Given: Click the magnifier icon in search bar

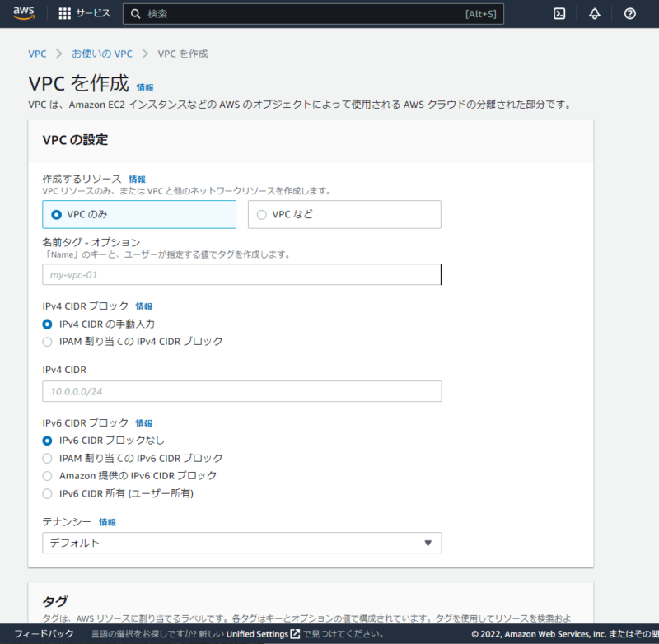Looking at the screenshot, I should pos(135,14).
